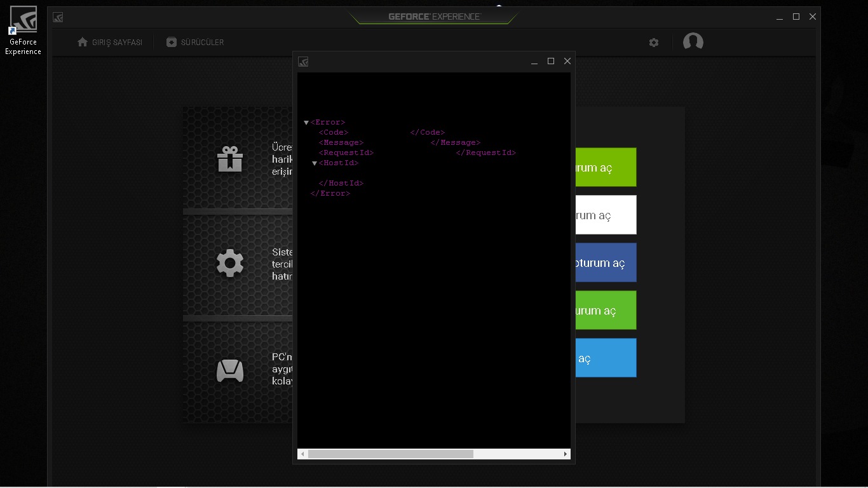Close the popup error window
Image resolution: width=868 pixels, height=488 pixels.
[567, 62]
